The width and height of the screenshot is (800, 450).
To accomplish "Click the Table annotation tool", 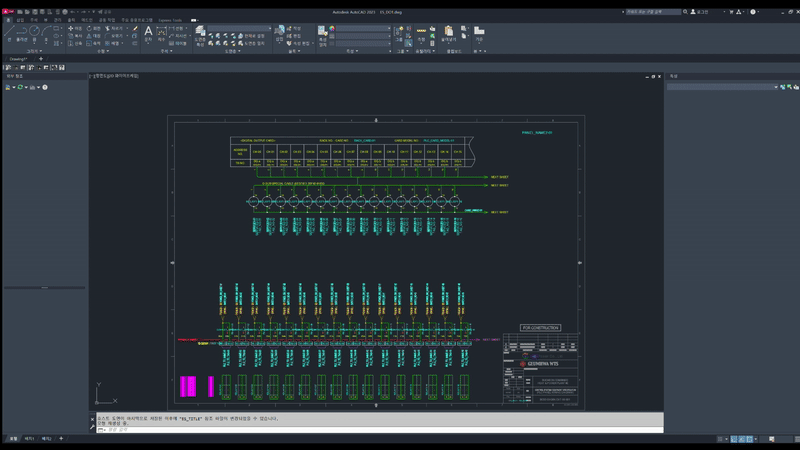I will [177, 43].
